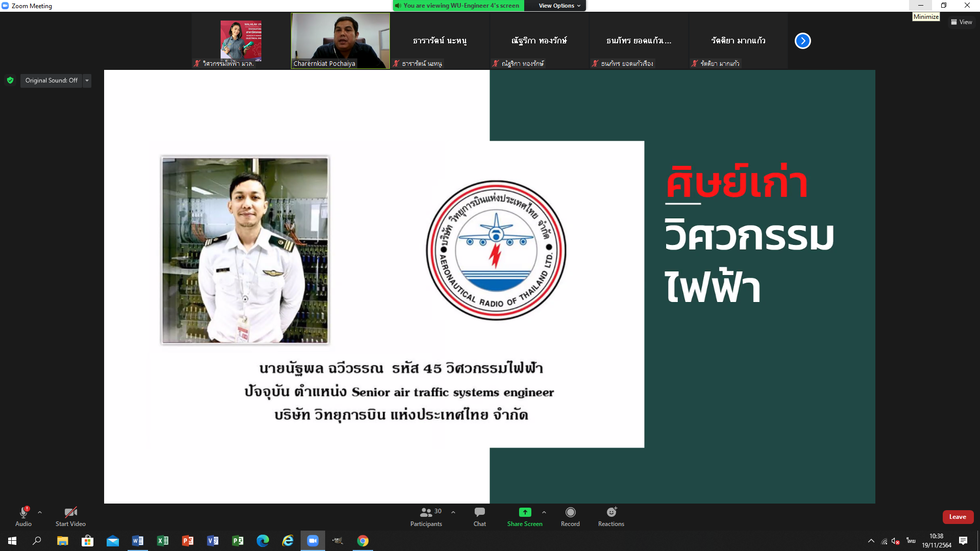The image size is (980, 551).
Task: Select Charernkiat Pochaiya video thumbnail
Action: (340, 41)
